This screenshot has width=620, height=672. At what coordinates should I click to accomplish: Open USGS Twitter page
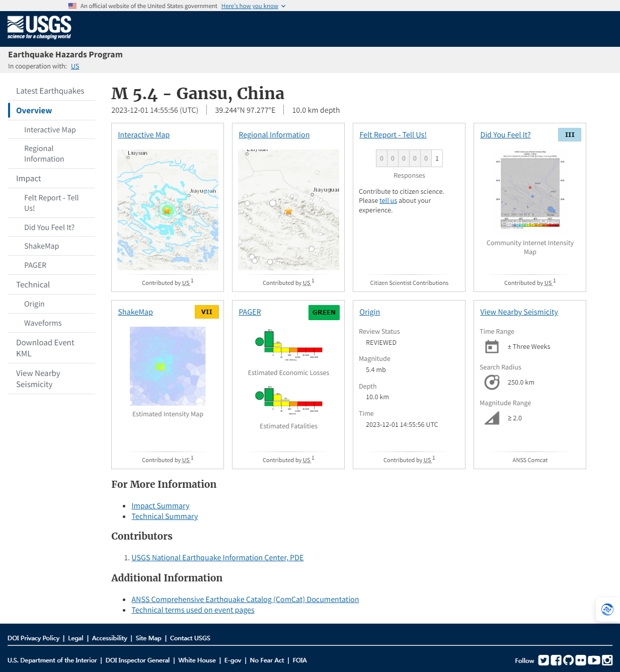(x=544, y=660)
